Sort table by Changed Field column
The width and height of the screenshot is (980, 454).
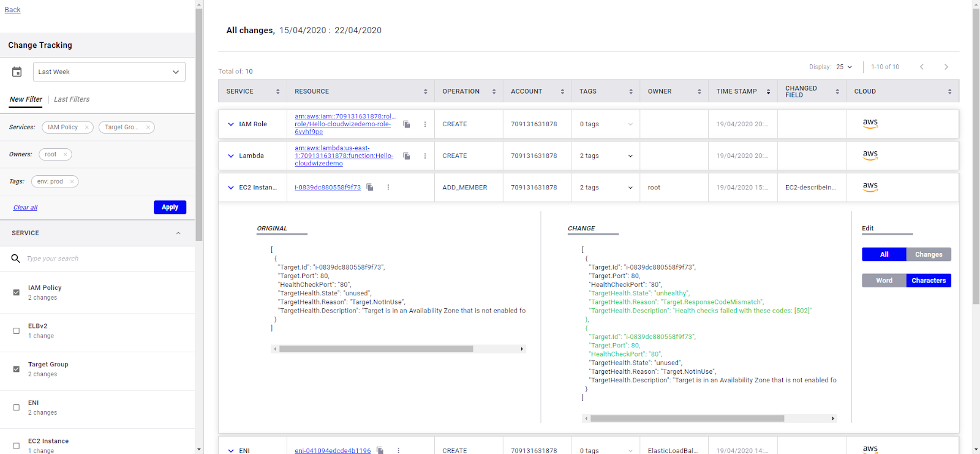pos(837,91)
